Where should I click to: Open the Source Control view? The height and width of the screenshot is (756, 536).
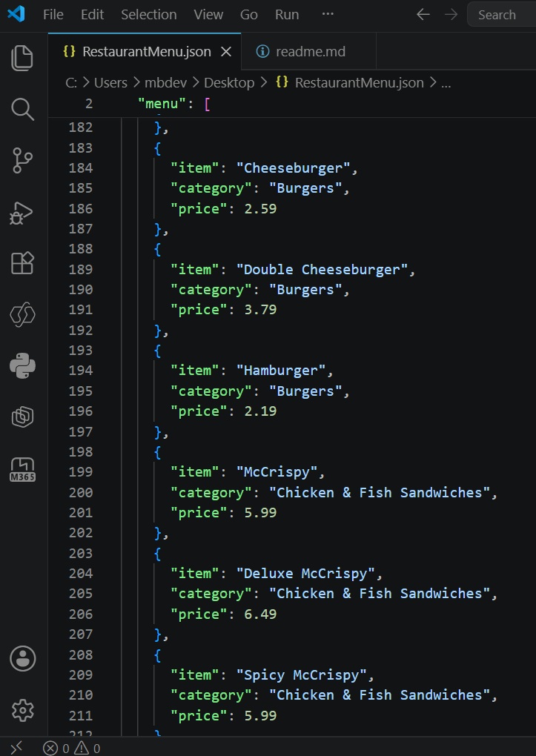[22, 161]
